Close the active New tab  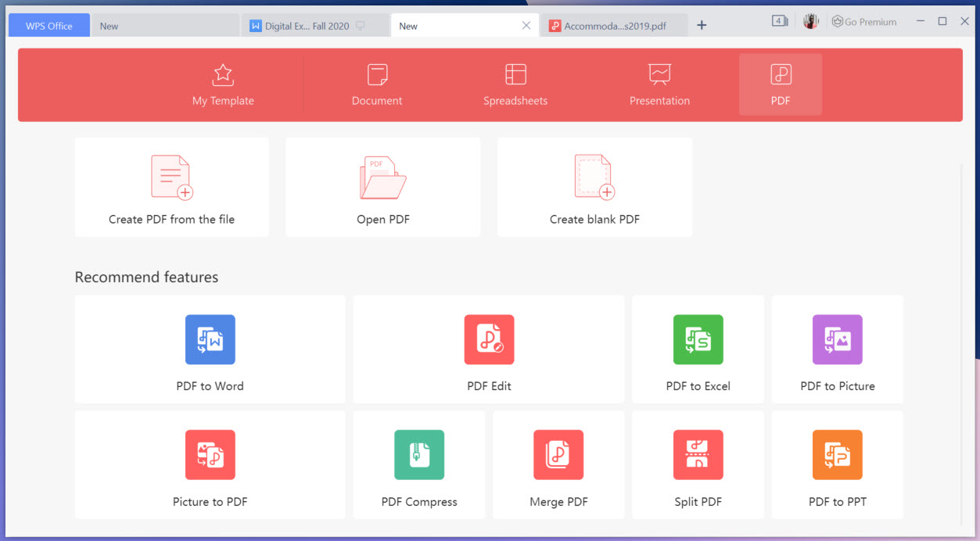526,26
